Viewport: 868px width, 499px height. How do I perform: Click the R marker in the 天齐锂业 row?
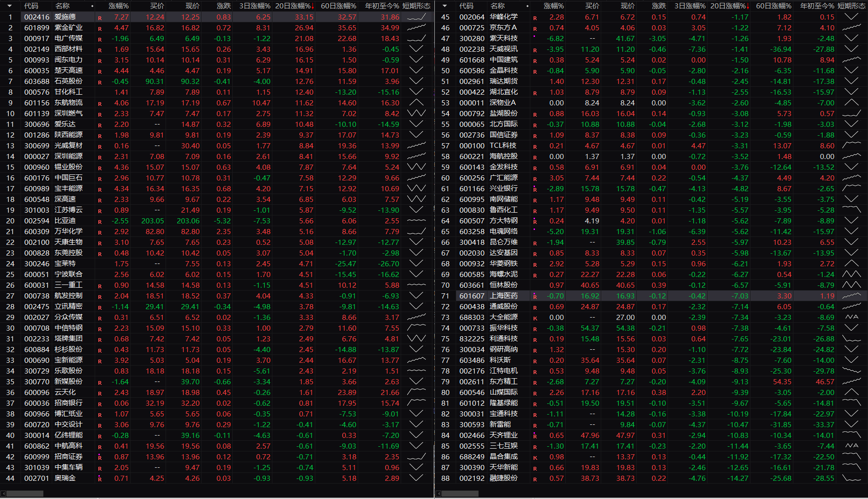(535, 436)
